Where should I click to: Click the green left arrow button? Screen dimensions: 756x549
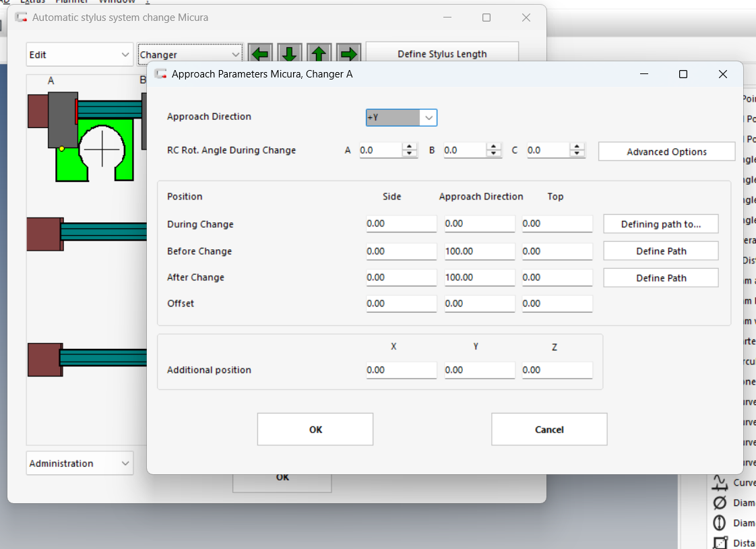[260, 54]
